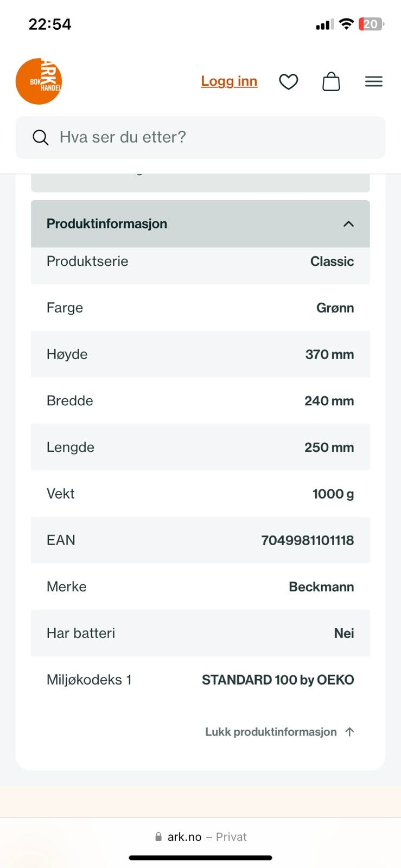Collapse Produktinformasjon with the chevron
The image size is (401, 868).
point(348,224)
